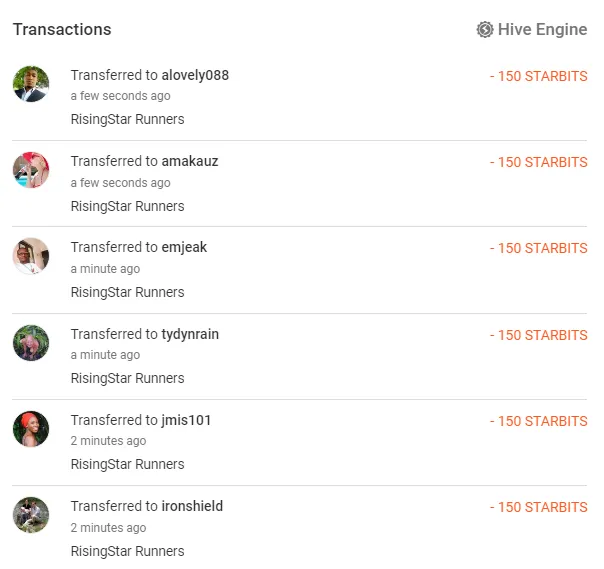
Task: Select the Transactions heading
Action: pyautogui.click(x=62, y=30)
